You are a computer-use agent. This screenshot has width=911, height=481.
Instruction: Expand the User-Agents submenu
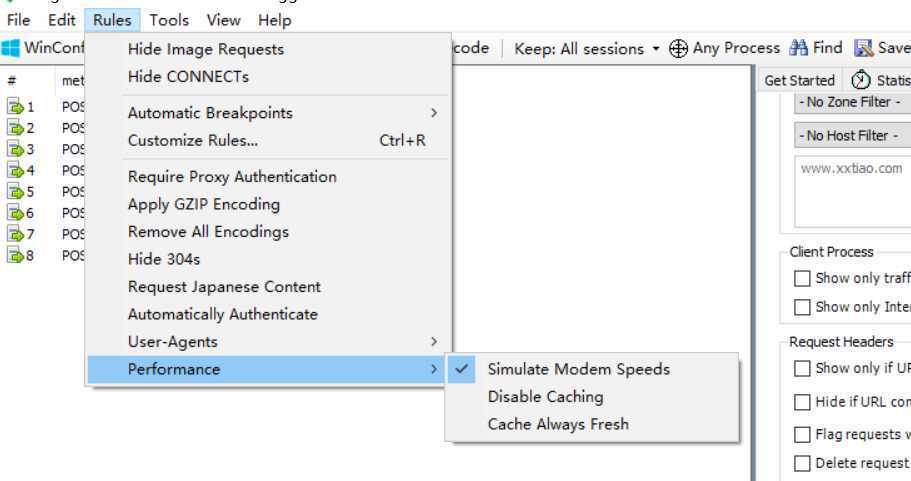click(x=268, y=342)
